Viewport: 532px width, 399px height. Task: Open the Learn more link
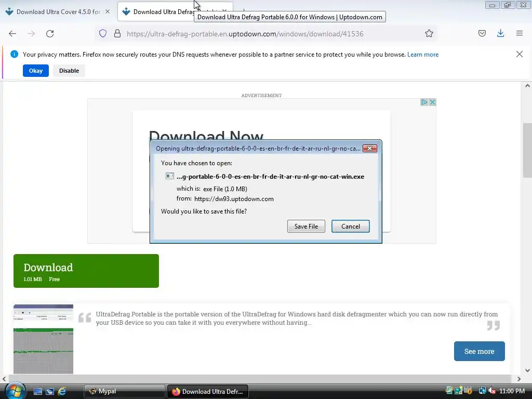click(423, 55)
